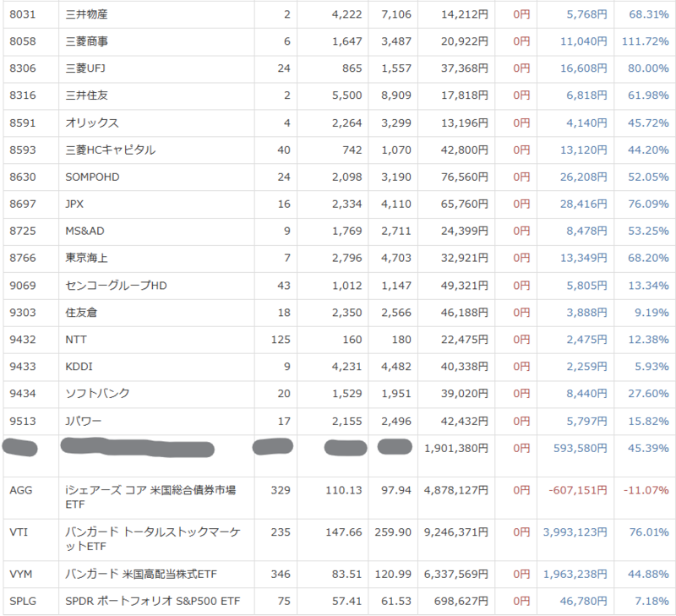Click the 三井物産 current price 7,106
Viewport: 676px width, 616px height.
(x=396, y=14)
